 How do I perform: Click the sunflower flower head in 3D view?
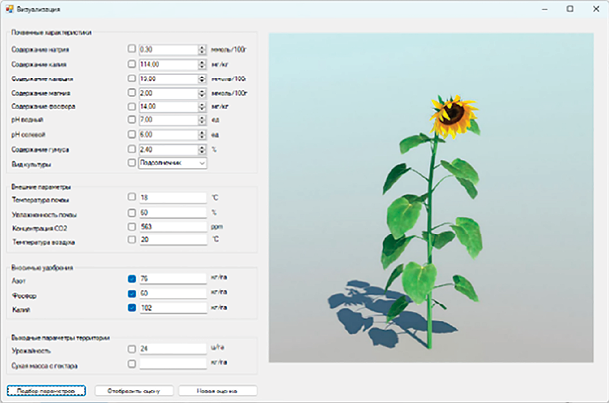point(457,111)
